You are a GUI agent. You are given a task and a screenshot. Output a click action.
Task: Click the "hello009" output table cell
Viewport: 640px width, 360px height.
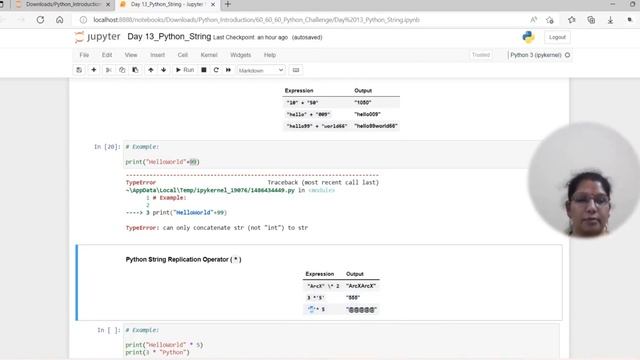point(367,114)
